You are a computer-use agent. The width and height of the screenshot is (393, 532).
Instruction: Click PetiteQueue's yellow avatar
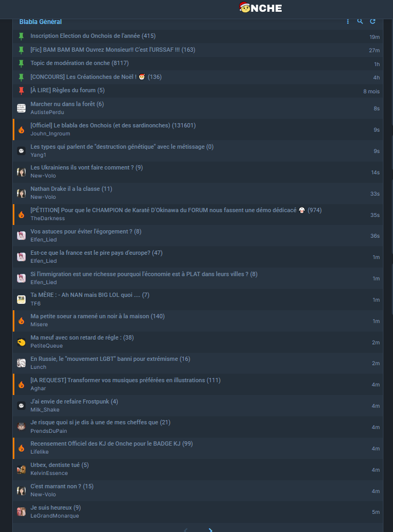[x=21, y=342]
